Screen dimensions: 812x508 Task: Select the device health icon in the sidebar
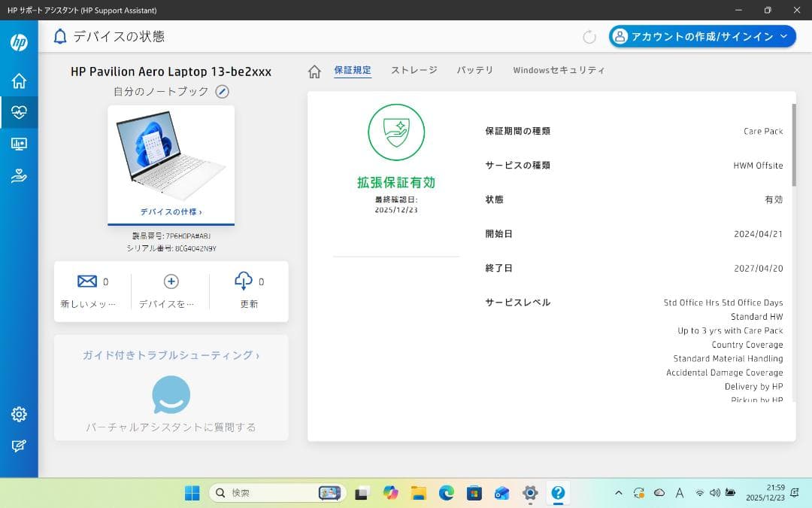point(19,111)
